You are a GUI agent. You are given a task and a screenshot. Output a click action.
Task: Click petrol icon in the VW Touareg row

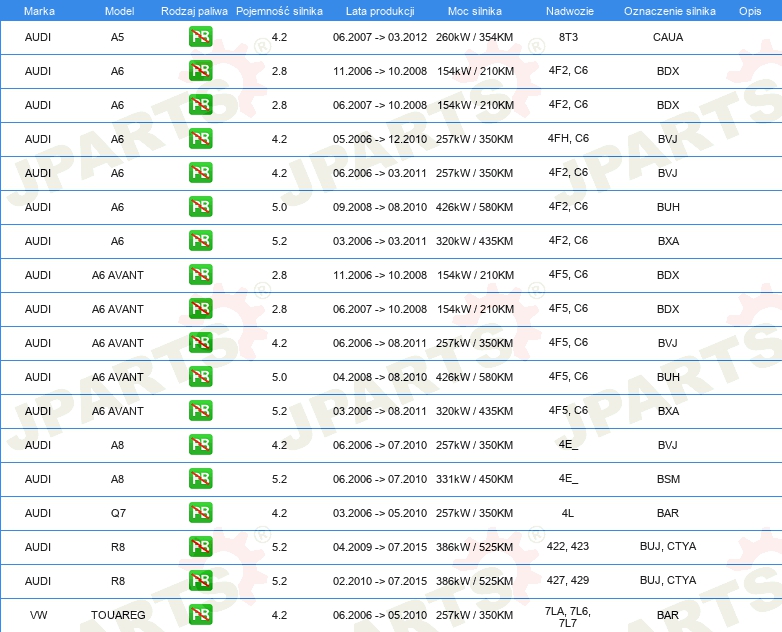(200, 615)
